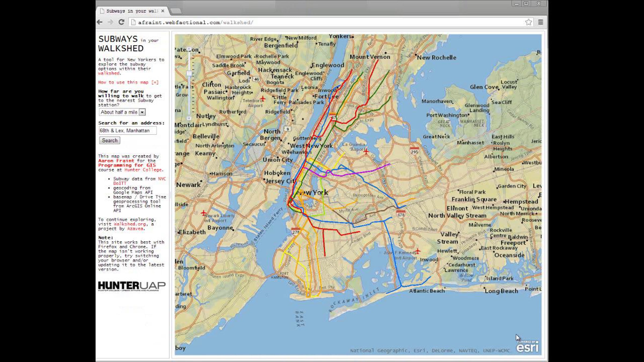Click the esri logo on the map
This screenshot has width=644, height=362.
[527, 347]
